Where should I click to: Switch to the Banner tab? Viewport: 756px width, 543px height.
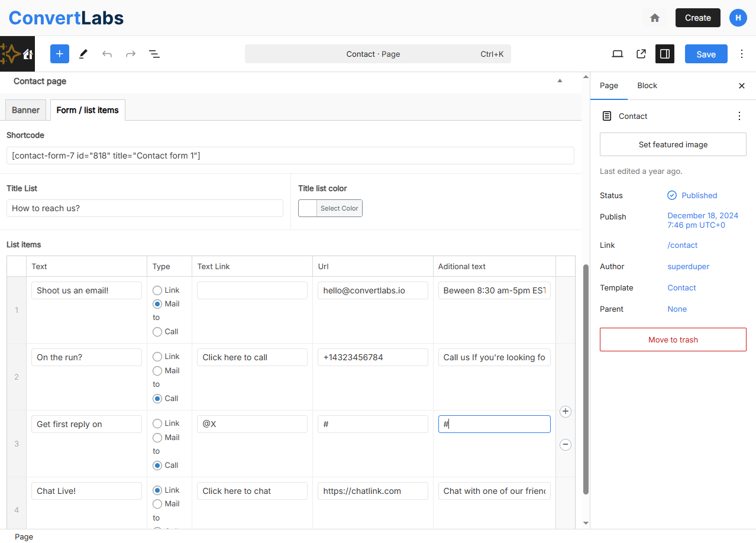click(25, 110)
